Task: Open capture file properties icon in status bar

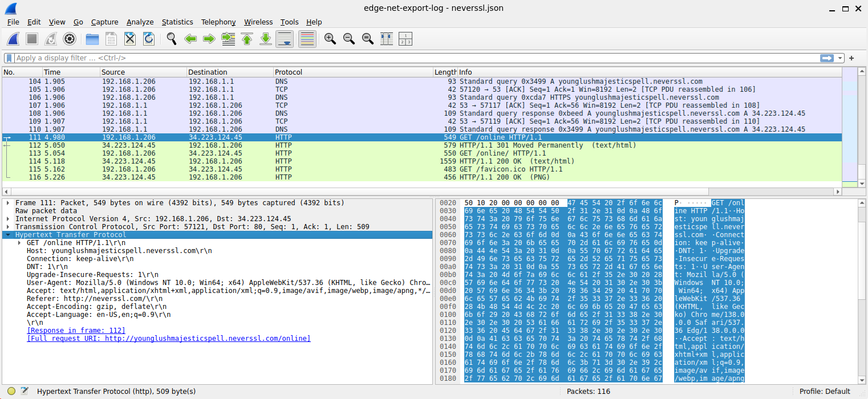Action: tap(25, 392)
